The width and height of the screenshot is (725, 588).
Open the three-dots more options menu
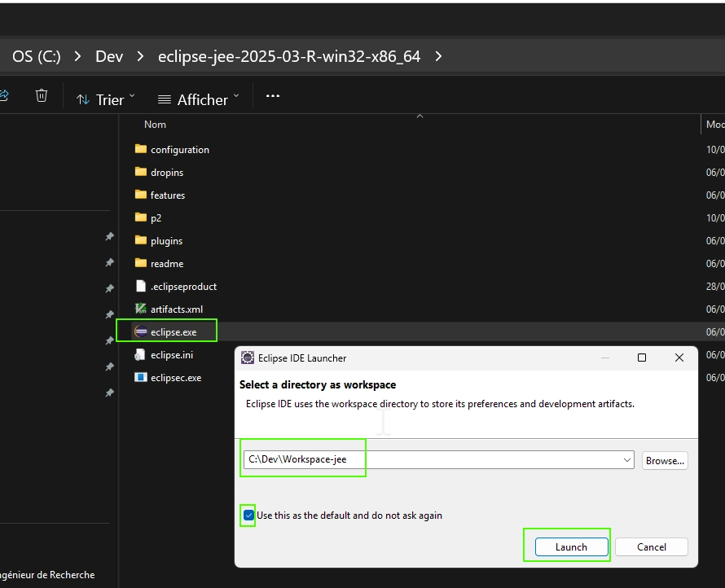(x=273, y=95)
